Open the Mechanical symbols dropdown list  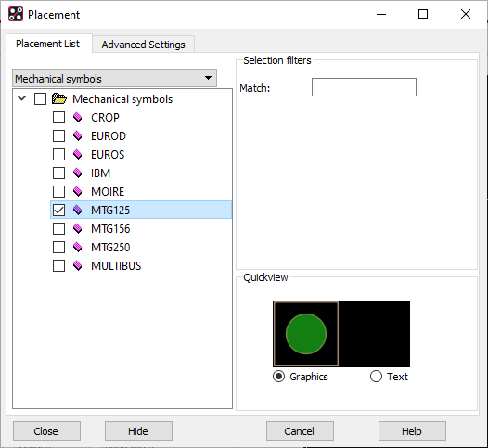click(114, 78)
